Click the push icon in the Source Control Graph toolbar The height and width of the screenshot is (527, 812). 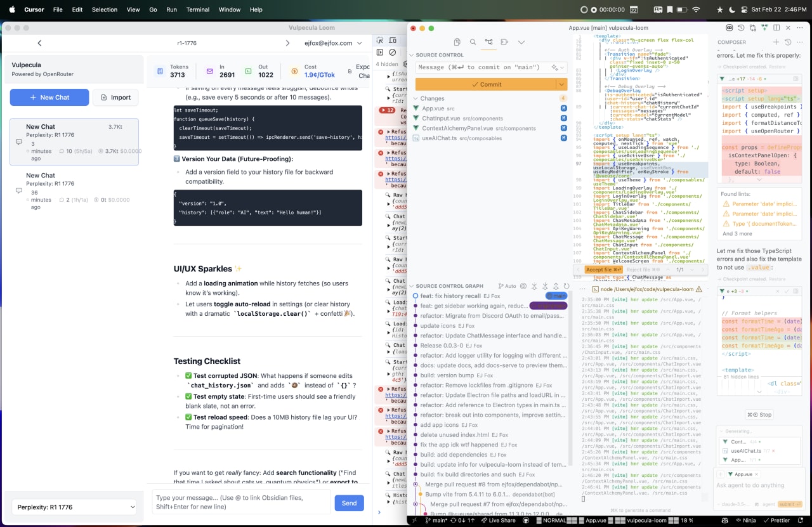(556, 286)
